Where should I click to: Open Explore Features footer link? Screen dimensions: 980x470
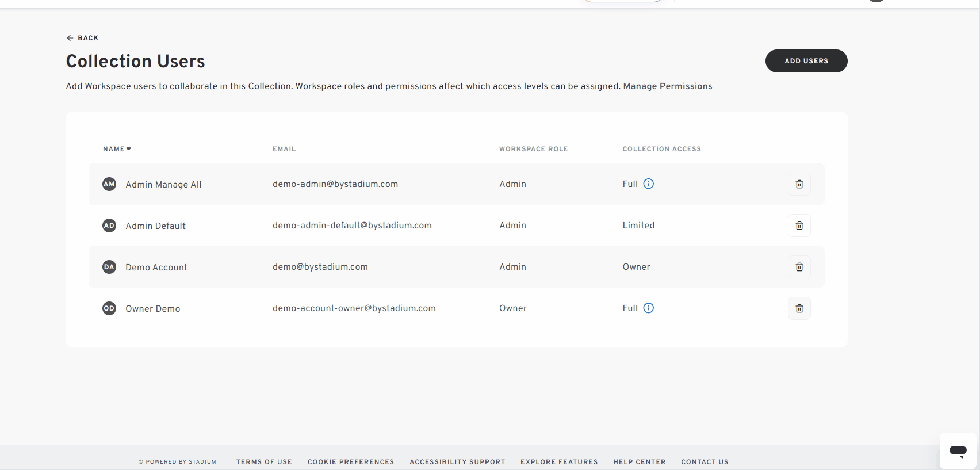click(x=559, y=462)
